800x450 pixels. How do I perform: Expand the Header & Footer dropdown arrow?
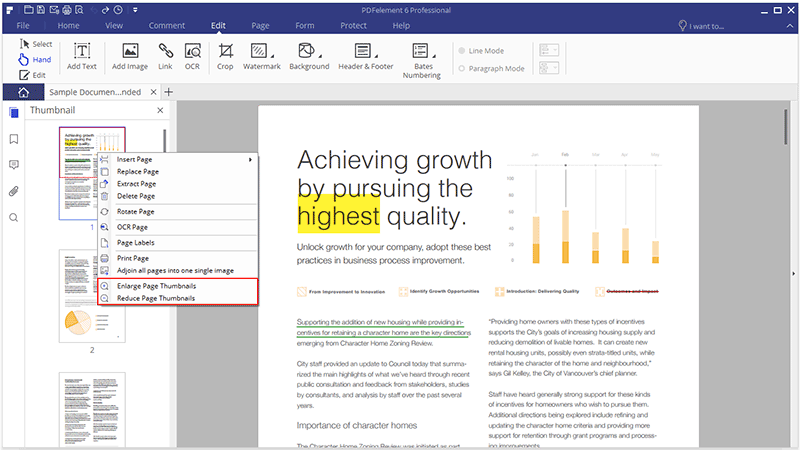(x=377, y=56)
